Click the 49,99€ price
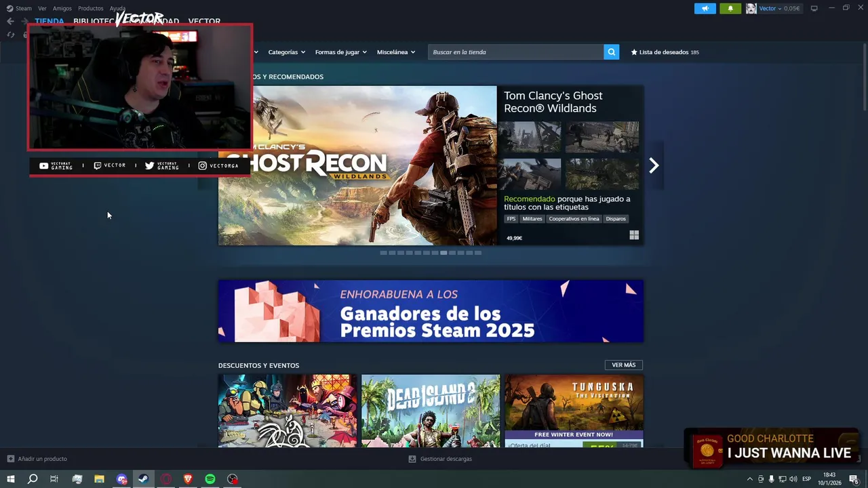 (x=514, y=238)
